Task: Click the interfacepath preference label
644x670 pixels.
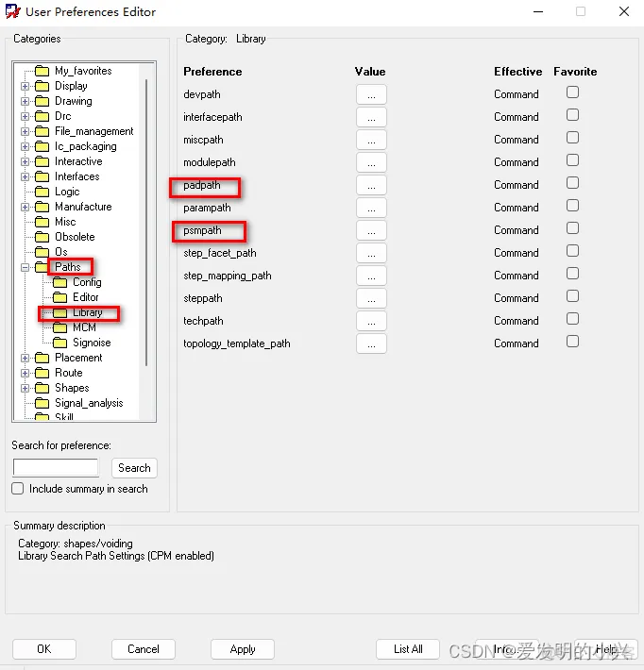Action: click(x=212, y=117)
